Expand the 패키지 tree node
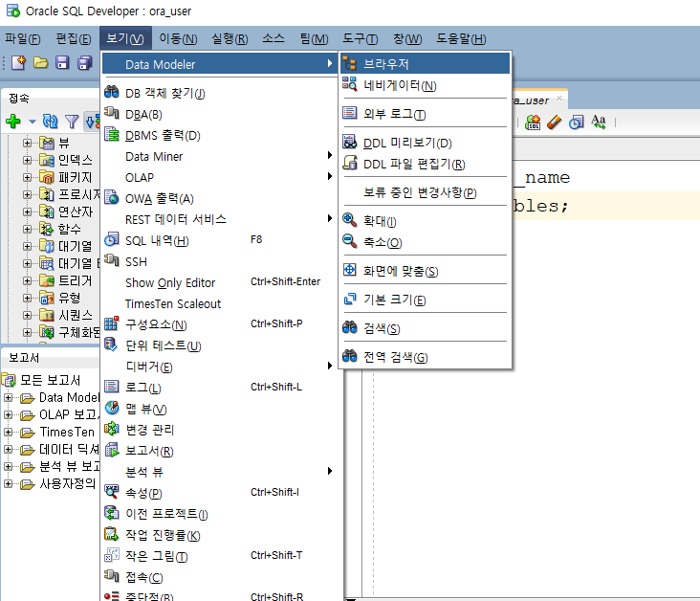The width and height of the screenshot is (700, 601). 27,177
